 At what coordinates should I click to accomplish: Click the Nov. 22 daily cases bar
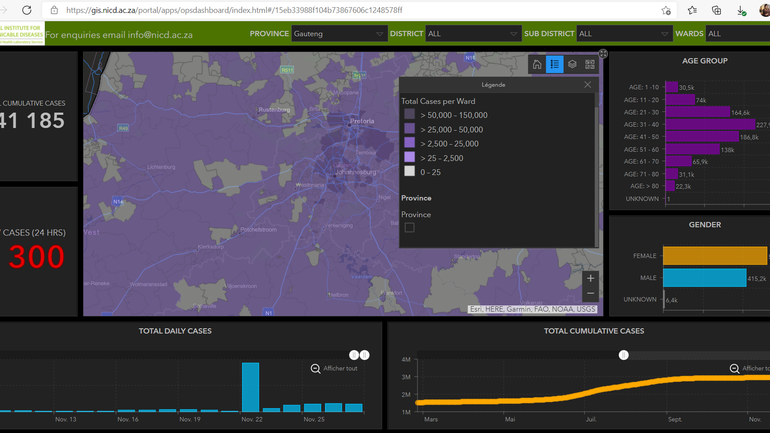(x=250, y=386)
